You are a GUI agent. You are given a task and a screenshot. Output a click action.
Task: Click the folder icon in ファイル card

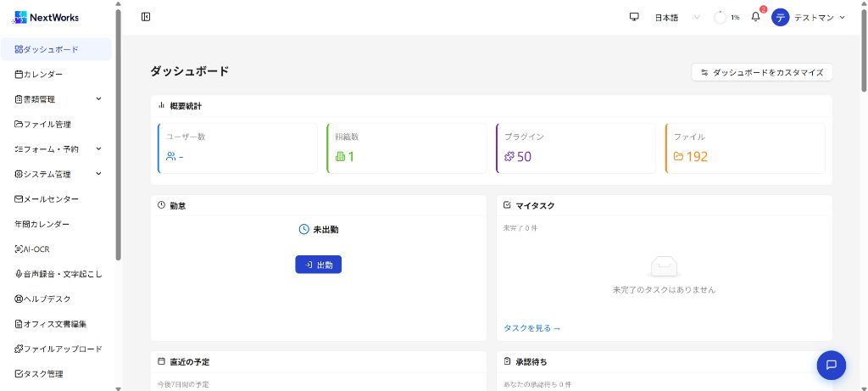pos(679,157)
